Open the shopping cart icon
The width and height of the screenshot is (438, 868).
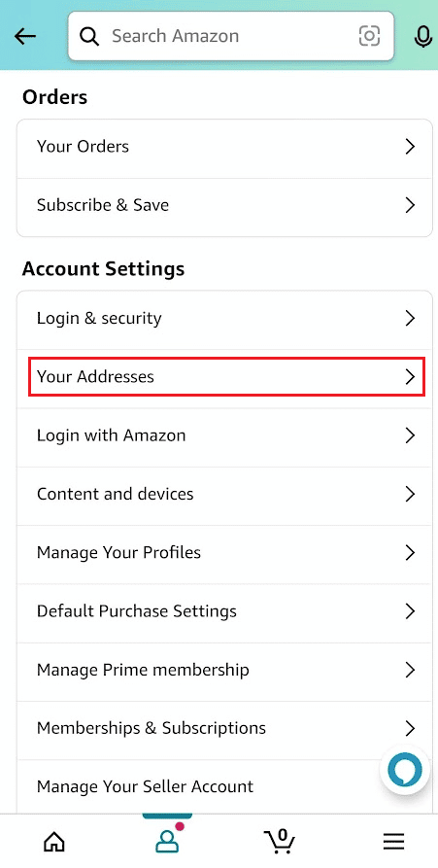pyautogui.click(x=280, y=841)
